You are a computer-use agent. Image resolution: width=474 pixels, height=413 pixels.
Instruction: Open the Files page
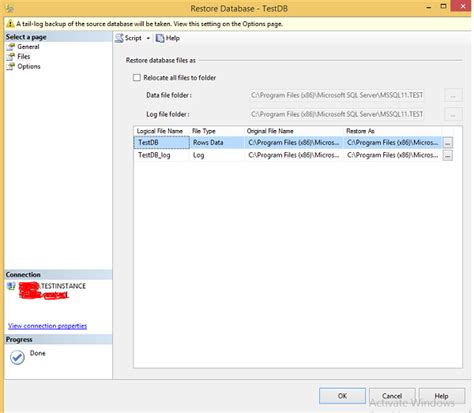[x=24, y=56]
